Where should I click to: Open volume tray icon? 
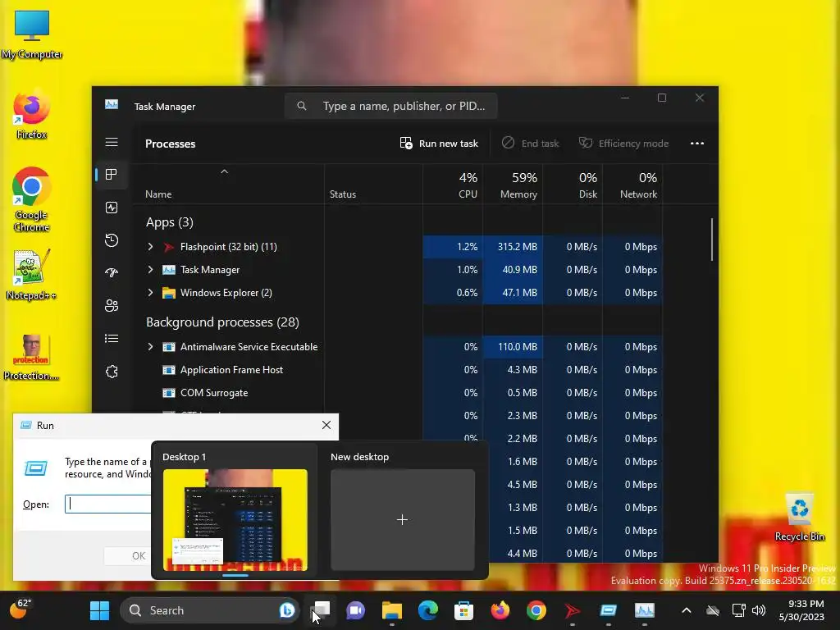(759, 610)
